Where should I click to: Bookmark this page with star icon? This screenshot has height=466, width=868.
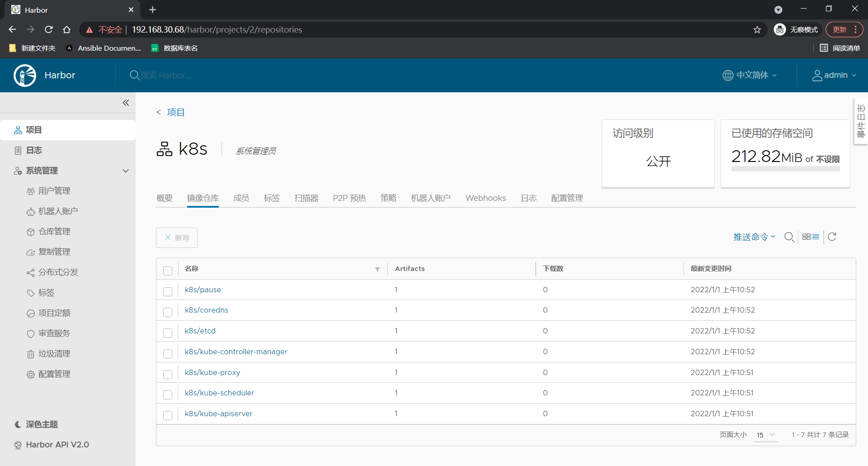click(x=757, y=30)
